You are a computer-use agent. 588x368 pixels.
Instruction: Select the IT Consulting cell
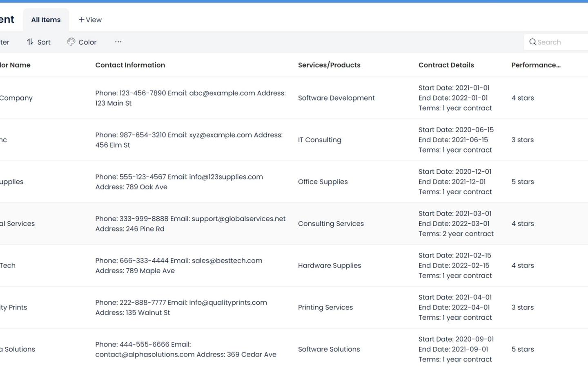[x=320, y=140]
